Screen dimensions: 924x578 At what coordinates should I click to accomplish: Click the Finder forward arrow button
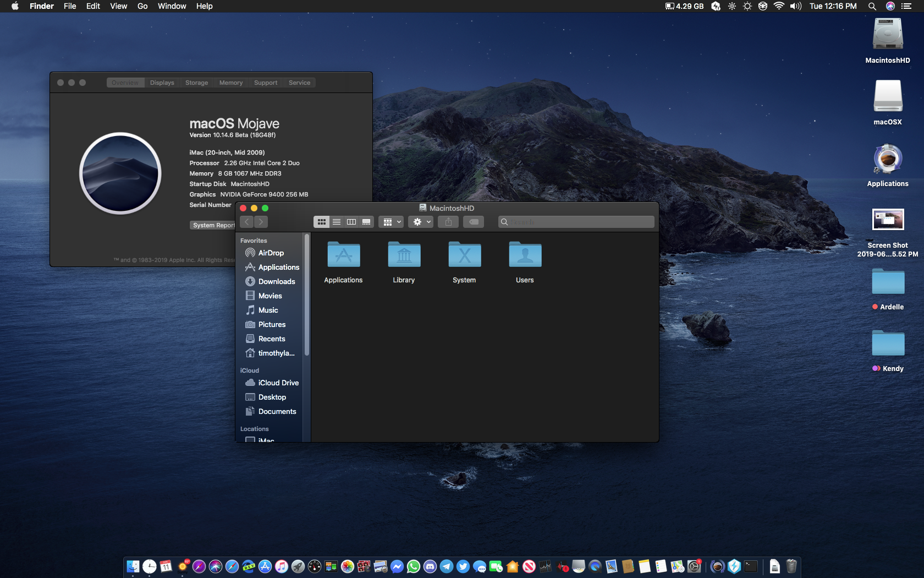click(x=261, y=222)
